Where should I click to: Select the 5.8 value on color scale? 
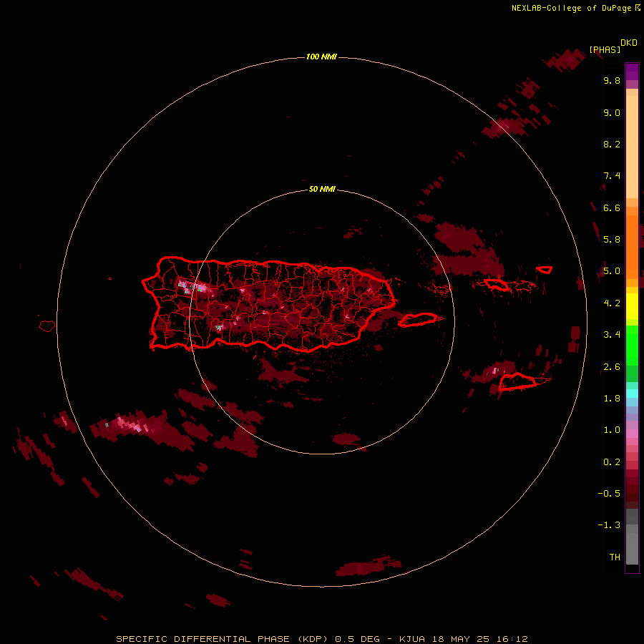pos(612,240)
